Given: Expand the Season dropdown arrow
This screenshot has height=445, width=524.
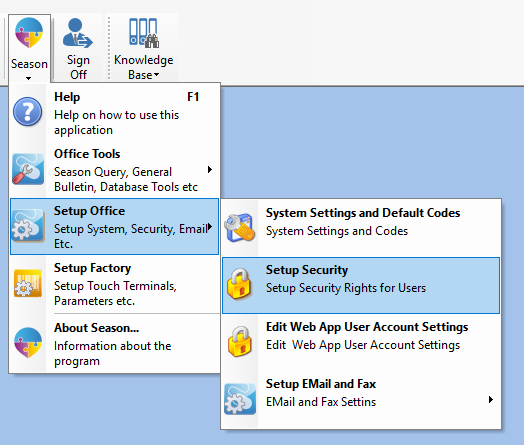Looking at the screenshot, I should click(29, 78).
